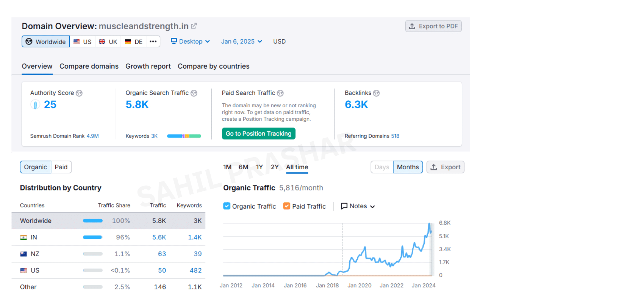
Task: Click the 5.8K organic traffic value
Action: (137, 105)
